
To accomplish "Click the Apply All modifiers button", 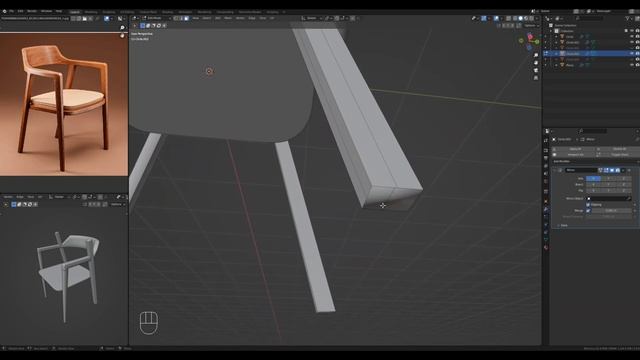I will [573, 149].
